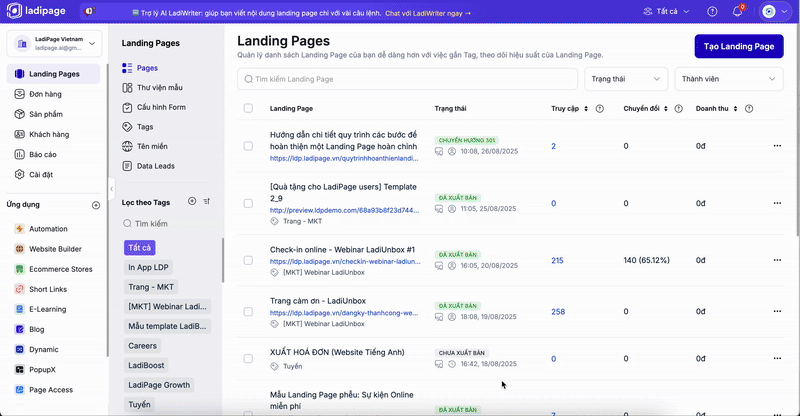Open the 'Thành viên' filter dropdown

pyautogui.click(x=729, y=79)
